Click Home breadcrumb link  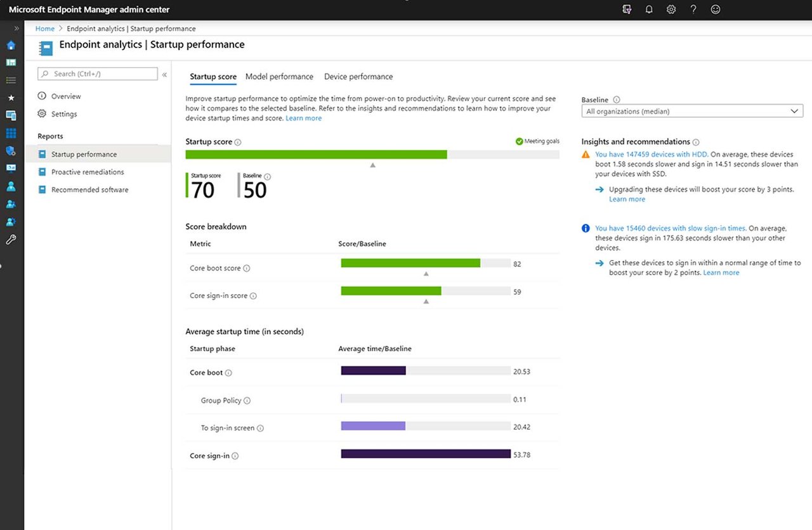point(45,29)
